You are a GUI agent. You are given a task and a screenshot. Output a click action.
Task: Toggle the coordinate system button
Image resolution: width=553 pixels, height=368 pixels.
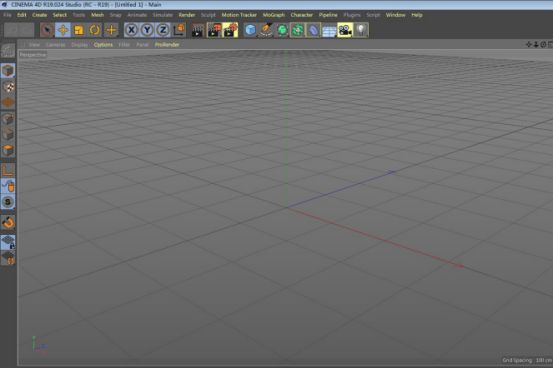click(179, 30)
